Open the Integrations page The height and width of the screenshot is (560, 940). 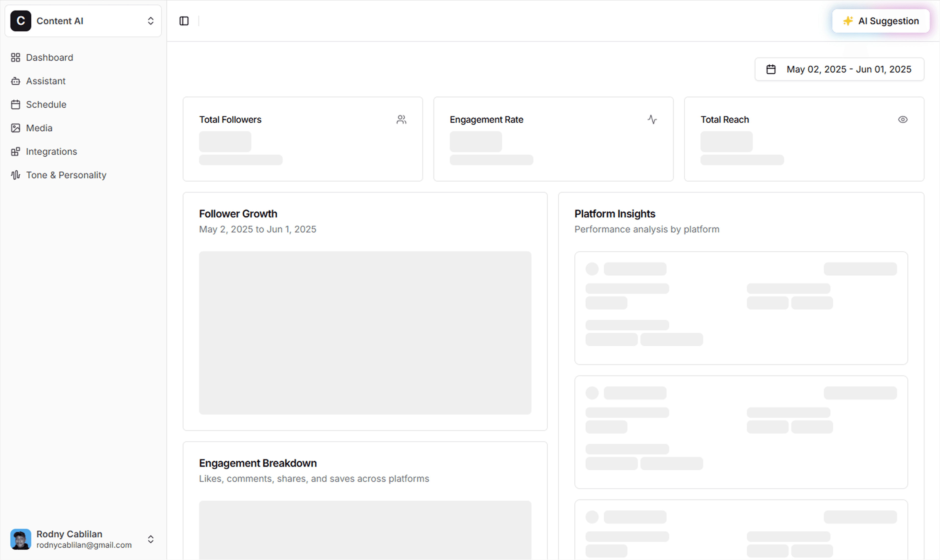83,152
